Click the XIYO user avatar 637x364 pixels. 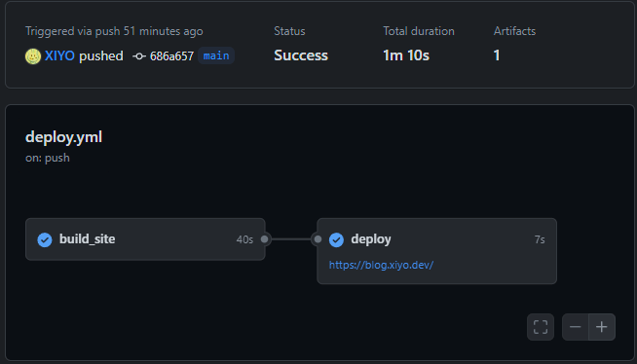point(33,56)
